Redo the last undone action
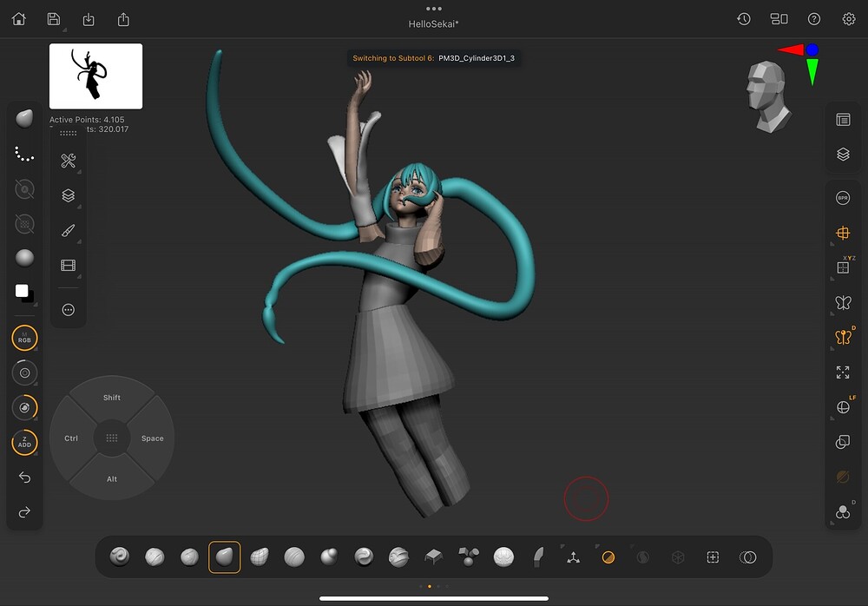Image resolution: width=868 pixels, height=606 pixels. (x=24, y=512)
